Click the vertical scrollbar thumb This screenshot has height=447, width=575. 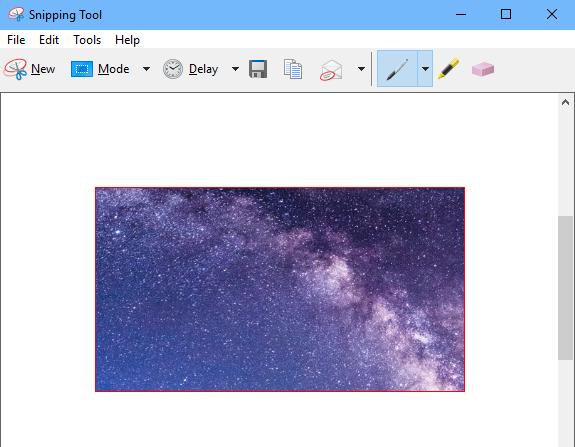click(x=565, y=288)
